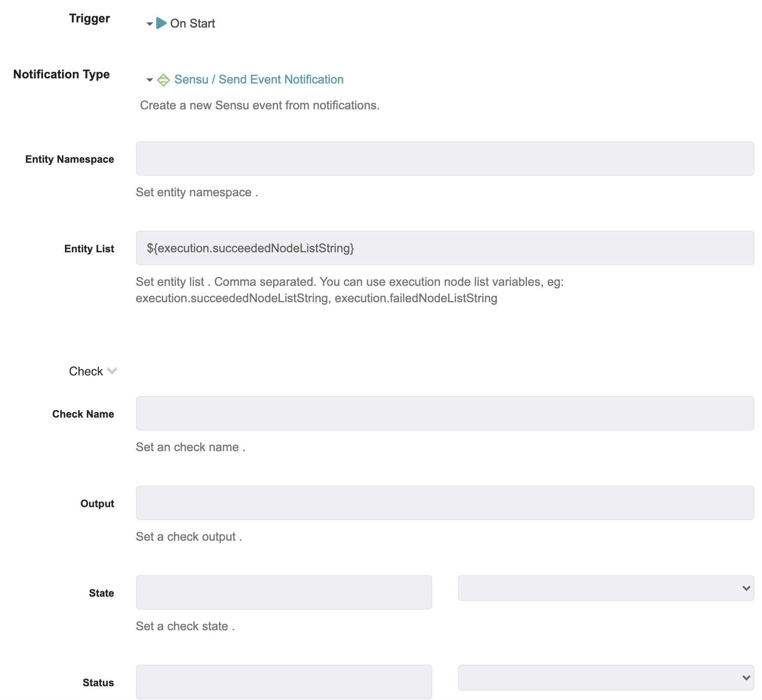Select the On Start trigger label

point(192,23)
